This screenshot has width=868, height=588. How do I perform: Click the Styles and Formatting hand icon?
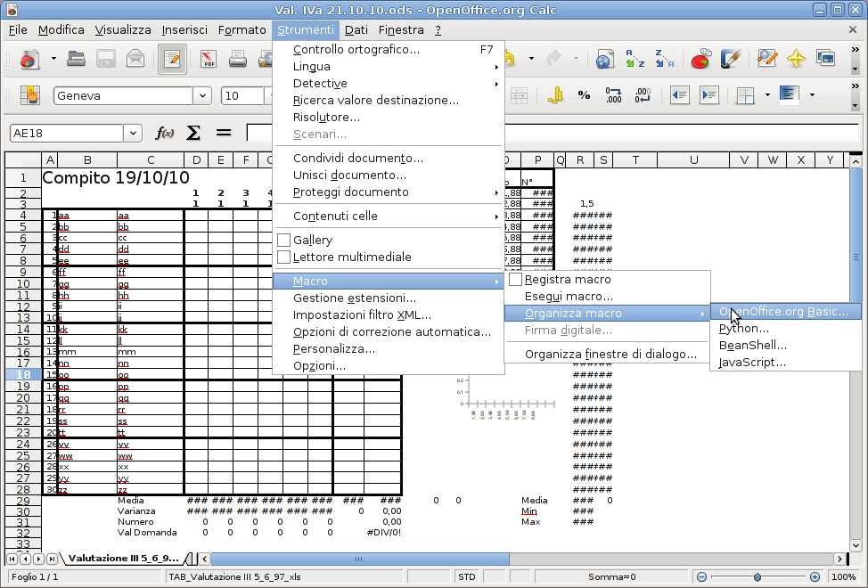point(30,95)
